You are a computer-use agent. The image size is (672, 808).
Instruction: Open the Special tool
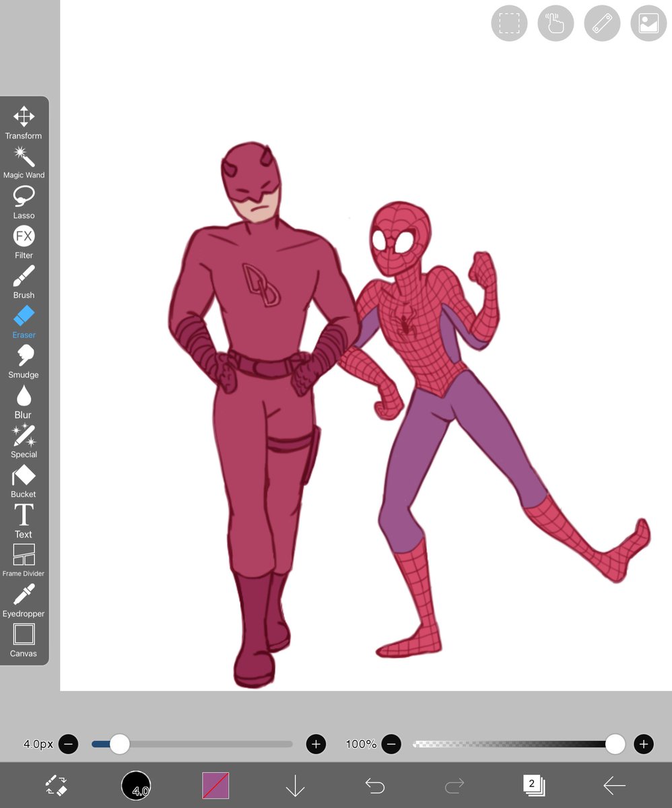click(x=24, y=442)
